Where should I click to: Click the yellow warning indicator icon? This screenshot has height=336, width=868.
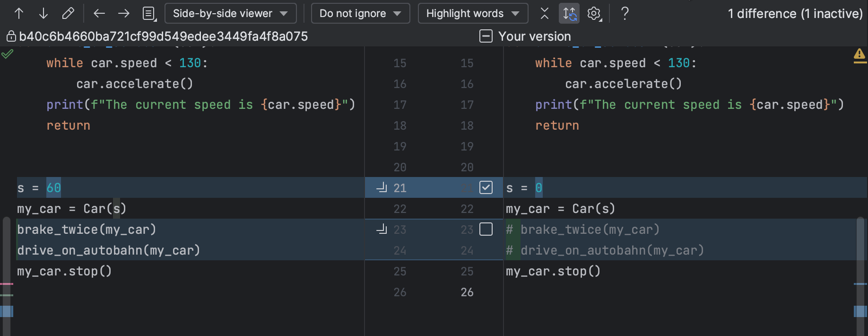point(859,55)
